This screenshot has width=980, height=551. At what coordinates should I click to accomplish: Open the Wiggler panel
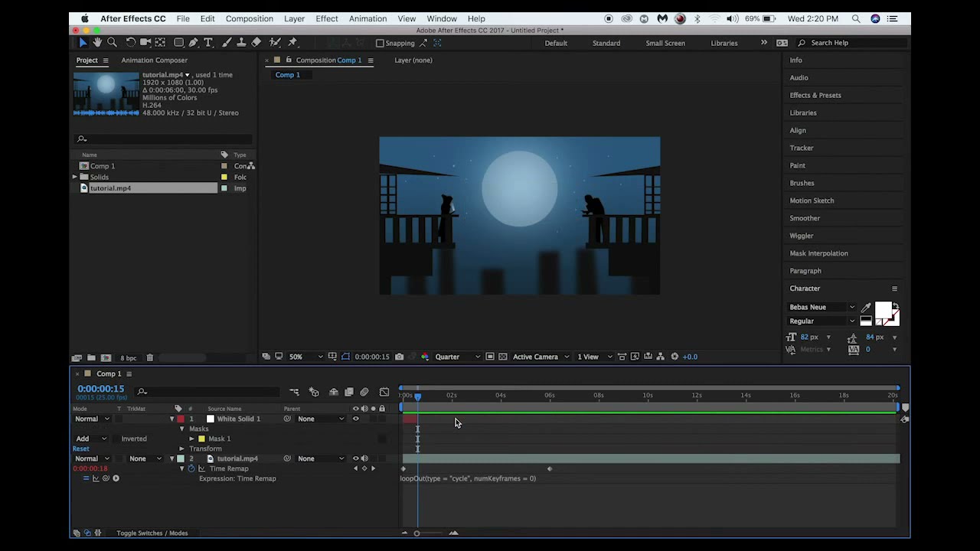pyautogui.click(x=802, y=236)
